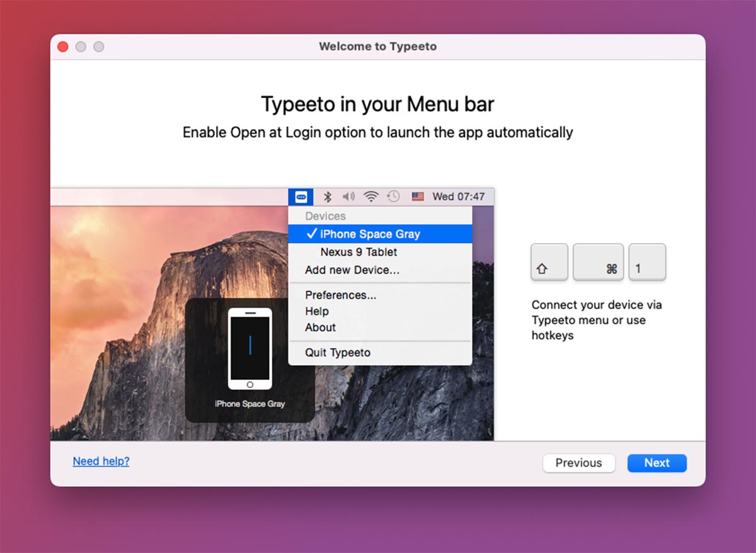The width and height of the screenshot is (756, 553).
Task: Choose Nexus 9 Tablet from Devices
Action: (x=358, y=252)
